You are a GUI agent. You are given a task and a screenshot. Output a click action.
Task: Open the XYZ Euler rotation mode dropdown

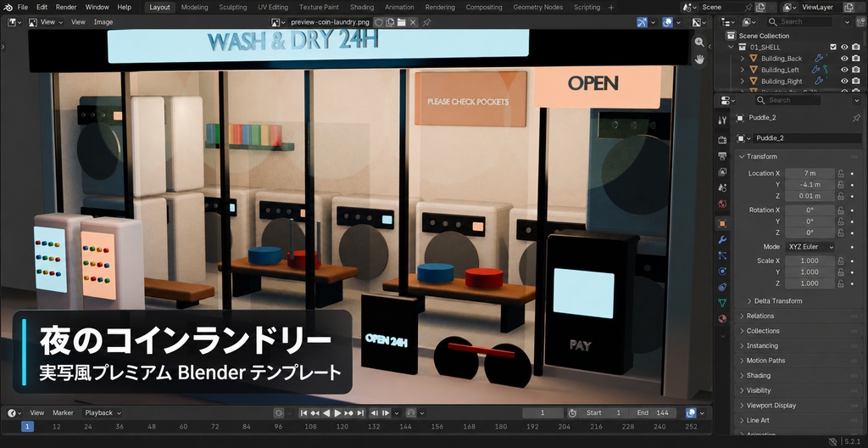click(x=810, y=247)
